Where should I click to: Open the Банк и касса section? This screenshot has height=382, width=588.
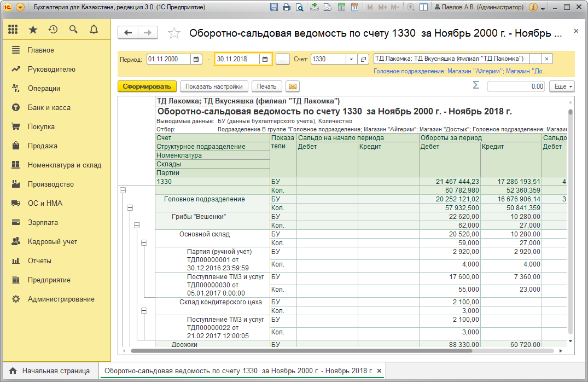tap(49, 108)
